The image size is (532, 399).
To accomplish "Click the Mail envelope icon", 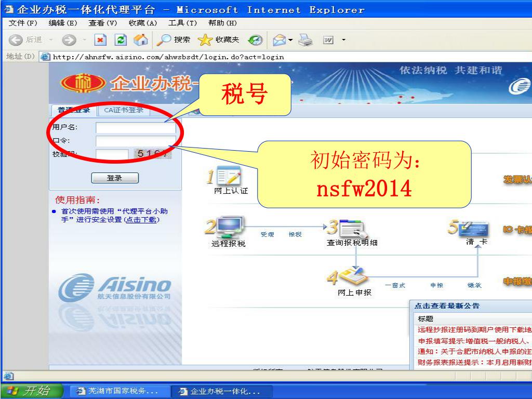I will point(279,40).
